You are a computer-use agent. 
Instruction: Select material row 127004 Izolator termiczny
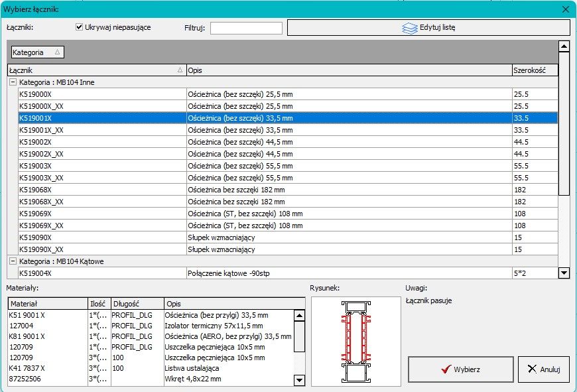pyautogui.click(x=46, y=326)
